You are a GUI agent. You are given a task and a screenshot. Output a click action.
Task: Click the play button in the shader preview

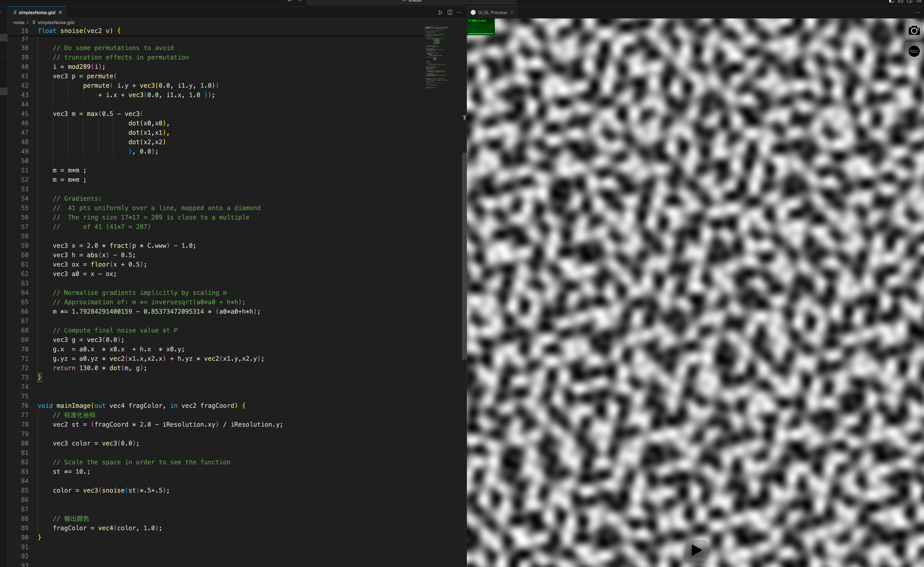click(696, 550)
